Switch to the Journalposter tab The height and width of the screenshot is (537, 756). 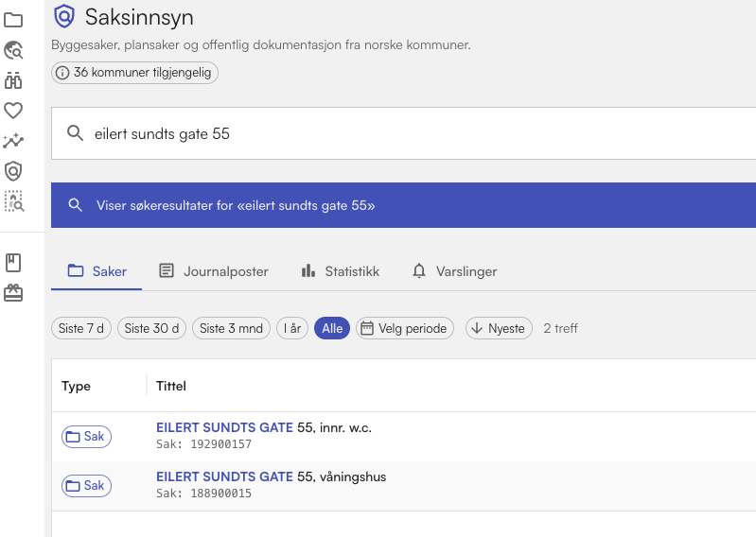214,271
